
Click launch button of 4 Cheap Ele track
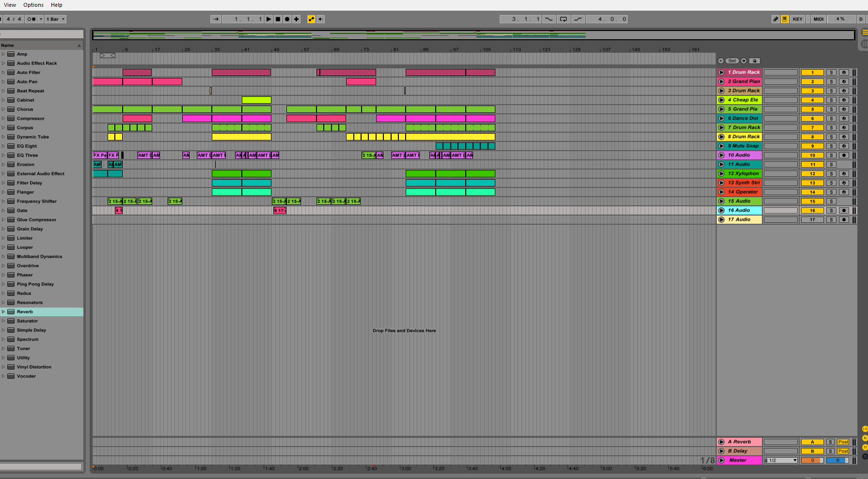721,100
